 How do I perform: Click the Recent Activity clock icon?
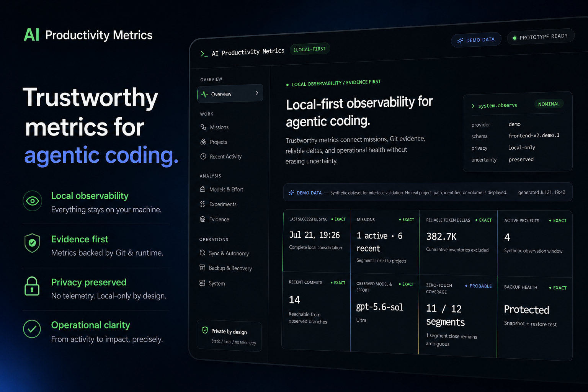click(x=203, y=156)
